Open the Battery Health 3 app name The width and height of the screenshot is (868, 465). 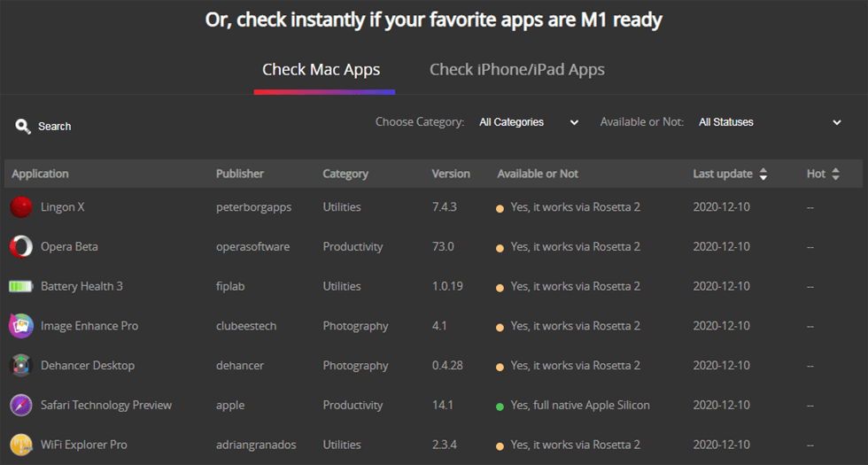pos(81,286)
